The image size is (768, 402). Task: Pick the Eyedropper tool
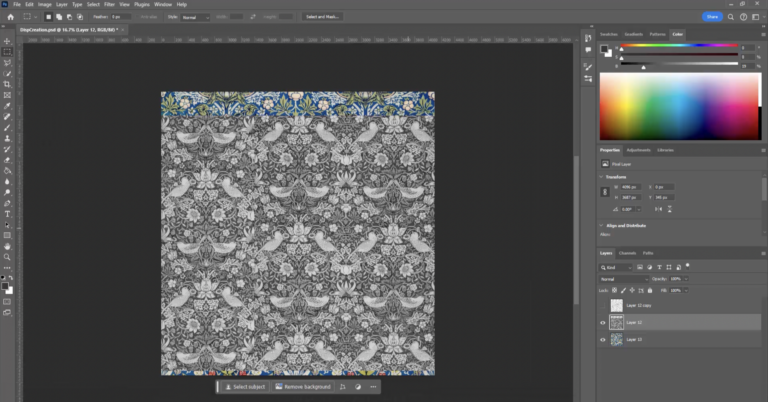point(8,106)
